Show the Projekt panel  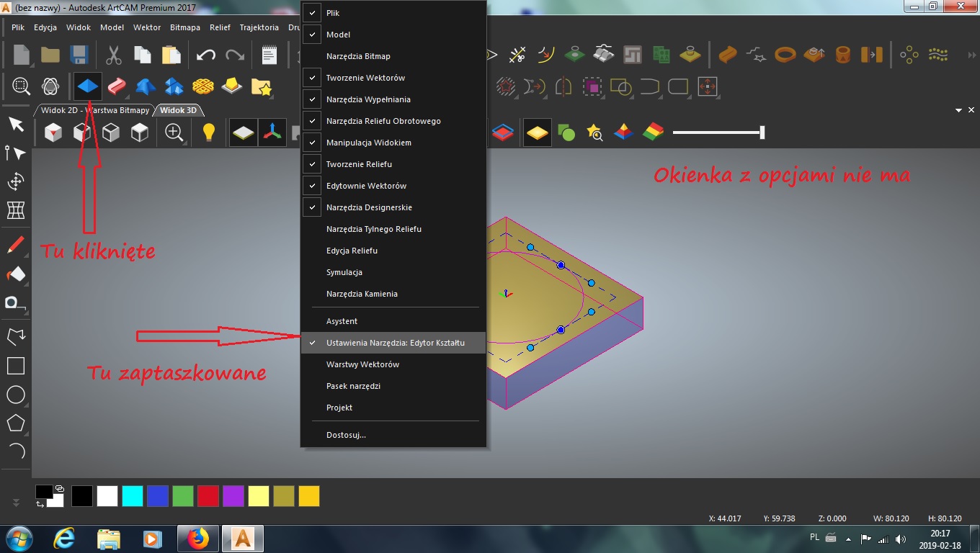tap(393, 408)
